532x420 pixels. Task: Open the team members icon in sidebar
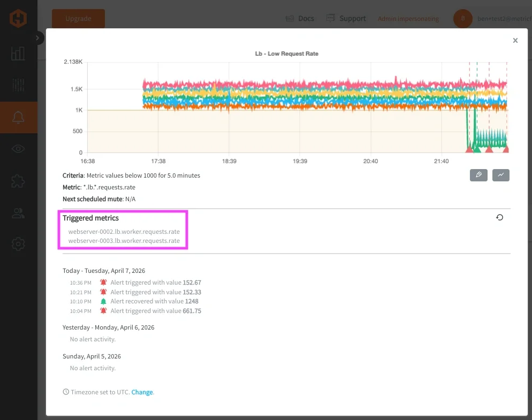click(x=18, y=213)
